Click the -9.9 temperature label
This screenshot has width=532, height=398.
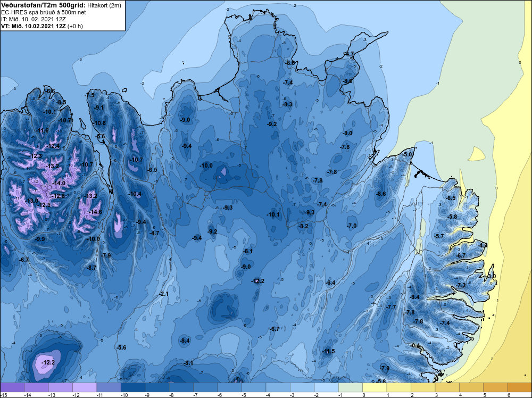[40, 239]
